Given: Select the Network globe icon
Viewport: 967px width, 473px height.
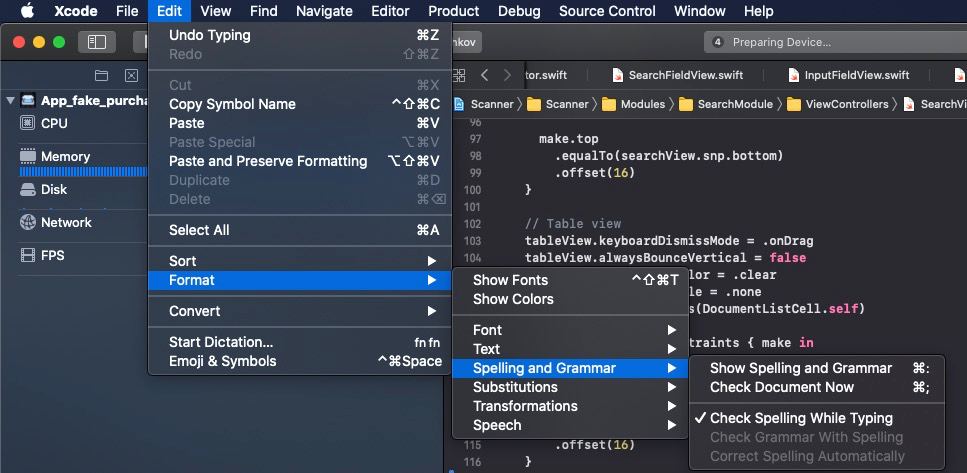Looking at the screenshot, I should pos(28,223).
